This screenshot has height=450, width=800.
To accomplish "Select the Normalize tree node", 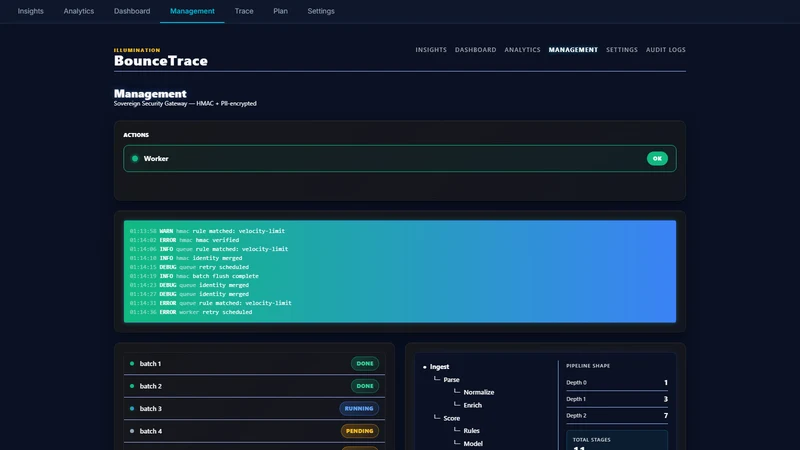I will [x=479, y=392].
